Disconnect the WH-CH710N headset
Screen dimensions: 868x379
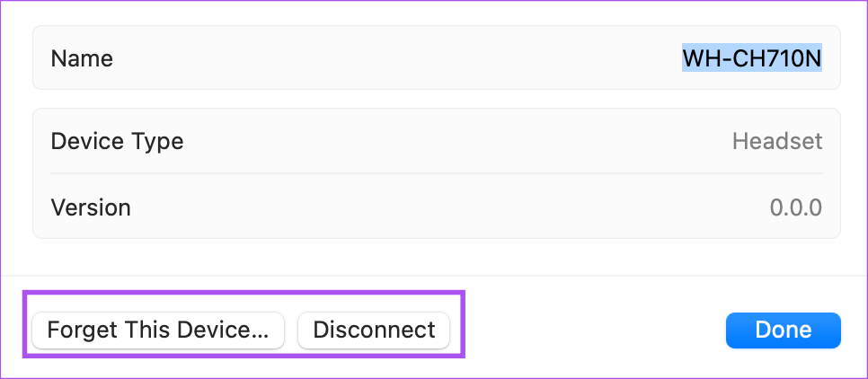374,331
